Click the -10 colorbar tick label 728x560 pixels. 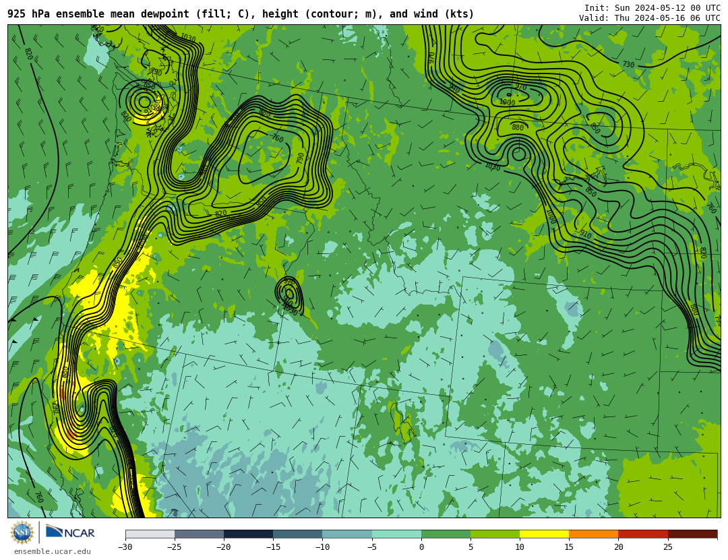click(x=322, y=547)
